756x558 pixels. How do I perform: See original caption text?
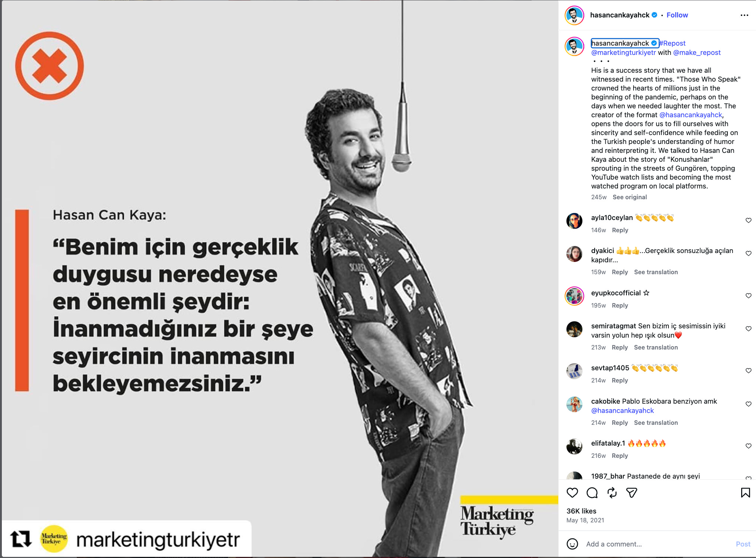pos(630,197)
